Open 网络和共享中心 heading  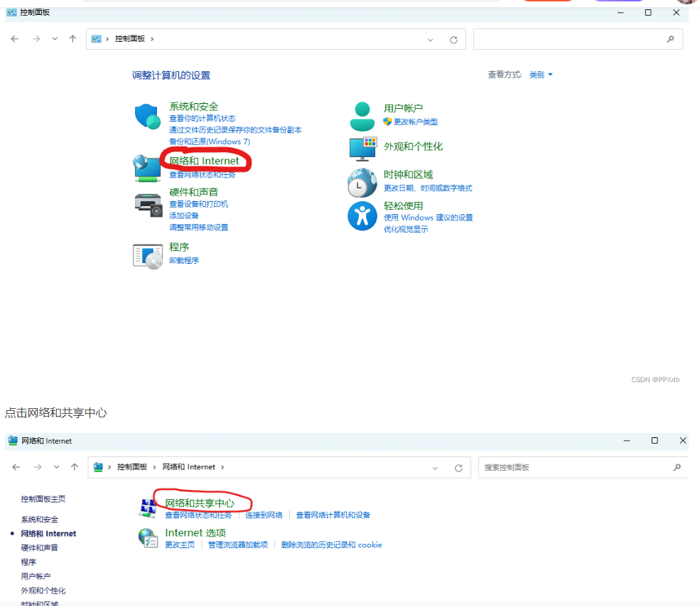coord(200,503)
